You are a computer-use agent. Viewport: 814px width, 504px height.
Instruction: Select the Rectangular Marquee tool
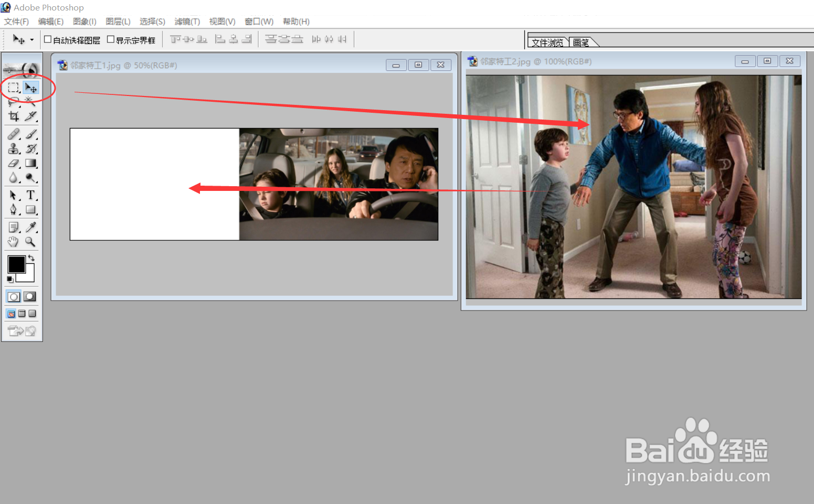coord(14,88)
